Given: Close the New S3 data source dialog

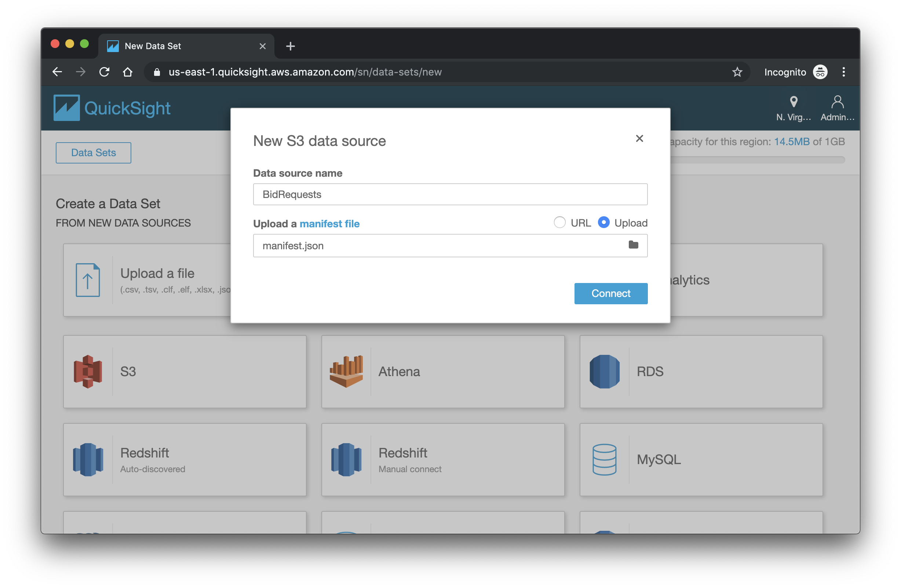Looking at the screenshot, I should [639, 139].
